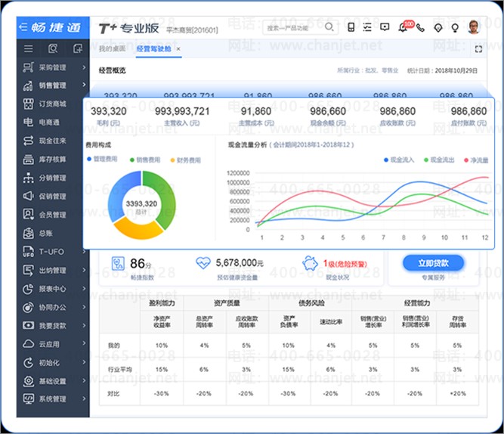Viewport: 504px width, 434px height.
Task: Open the user avatar profile
Action: tap(473, 27)
